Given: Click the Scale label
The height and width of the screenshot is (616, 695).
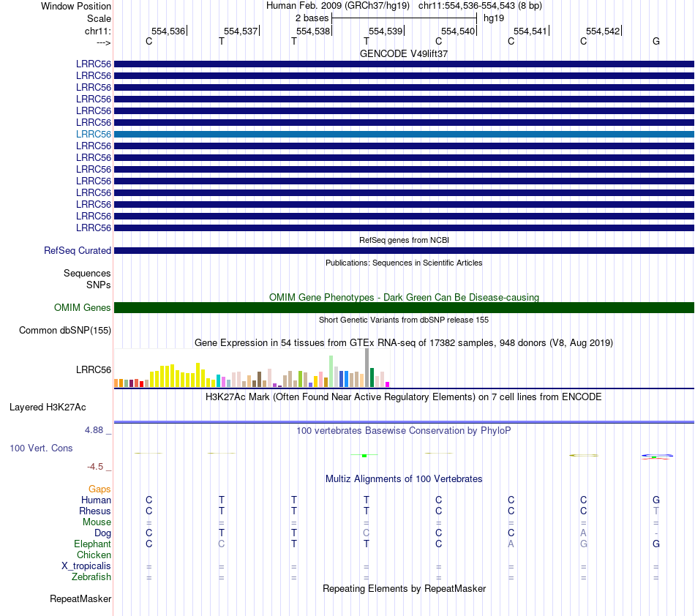Looking at the screenshot, I should (99, 18).
